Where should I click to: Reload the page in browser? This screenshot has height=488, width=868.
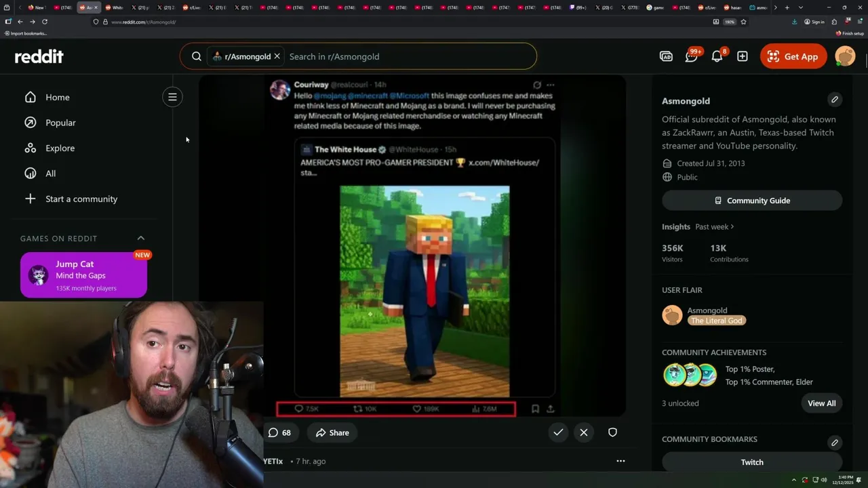click(45, 22)
